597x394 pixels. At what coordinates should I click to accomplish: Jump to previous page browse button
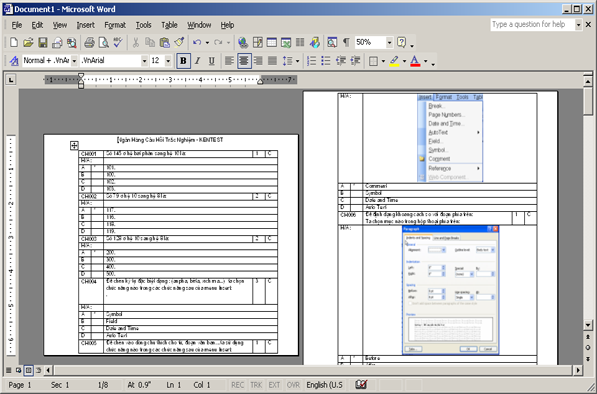coord(588,337)
